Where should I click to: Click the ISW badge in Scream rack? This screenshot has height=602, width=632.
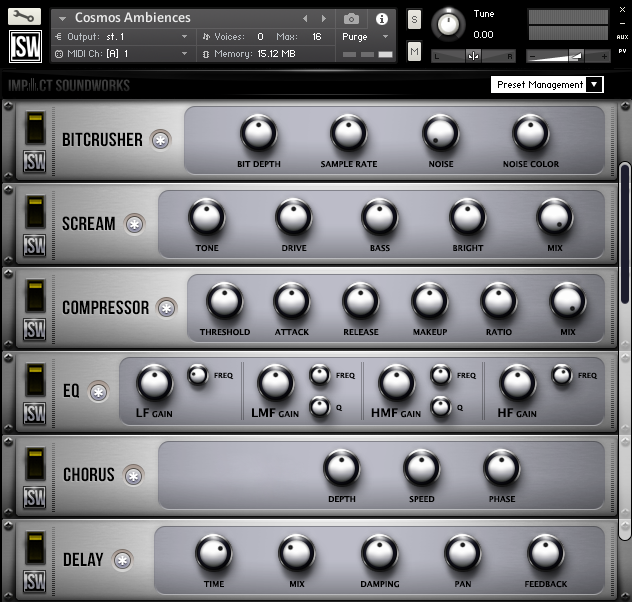pos(34,245)
